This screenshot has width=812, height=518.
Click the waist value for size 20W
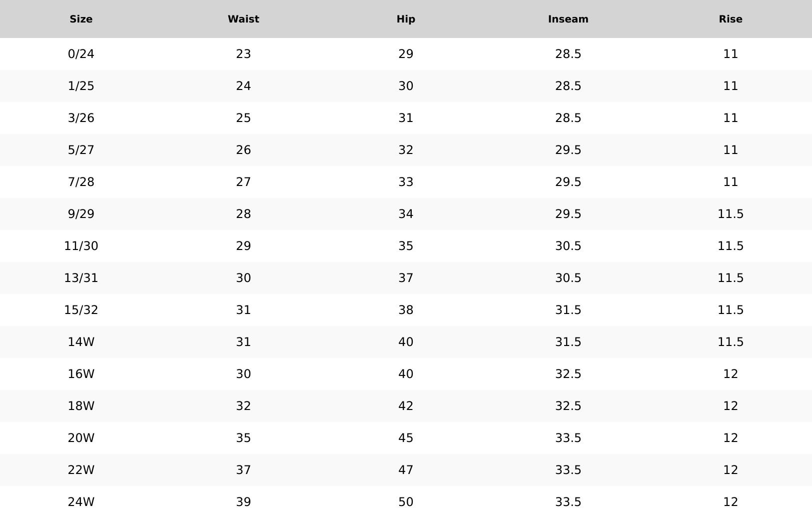point(243,438)
